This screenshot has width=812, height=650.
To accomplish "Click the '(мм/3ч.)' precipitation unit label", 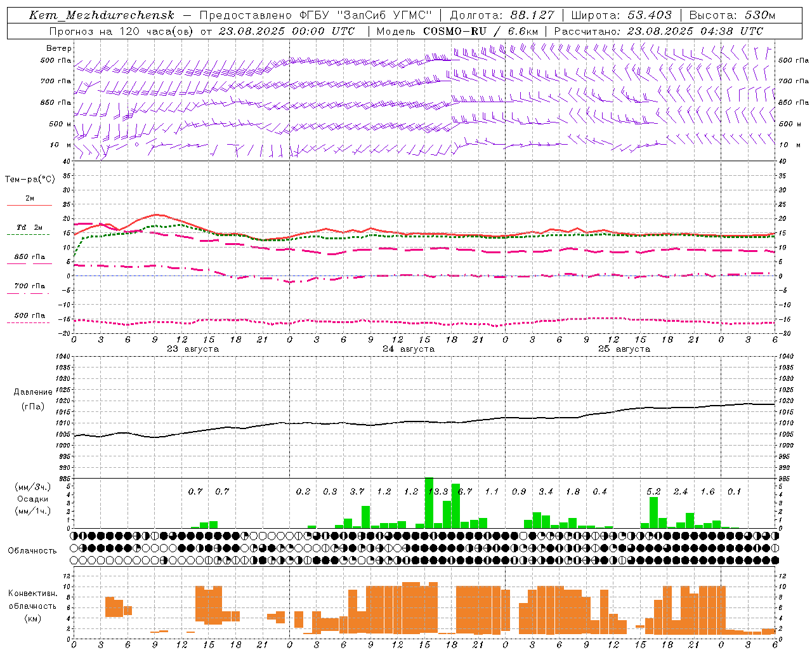I will (33, 487).
